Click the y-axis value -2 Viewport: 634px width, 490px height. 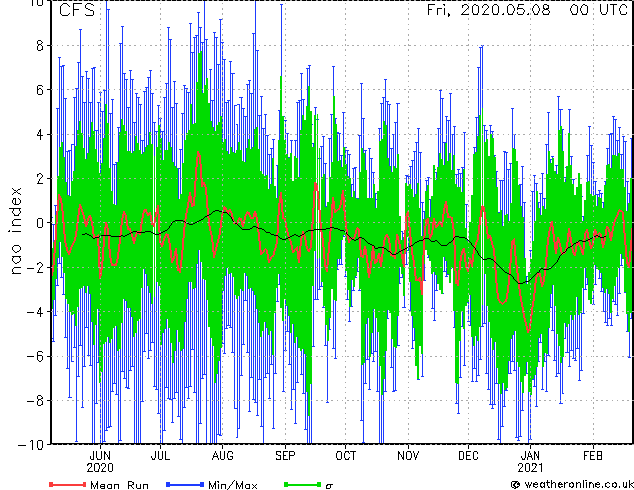pos(35,267)
